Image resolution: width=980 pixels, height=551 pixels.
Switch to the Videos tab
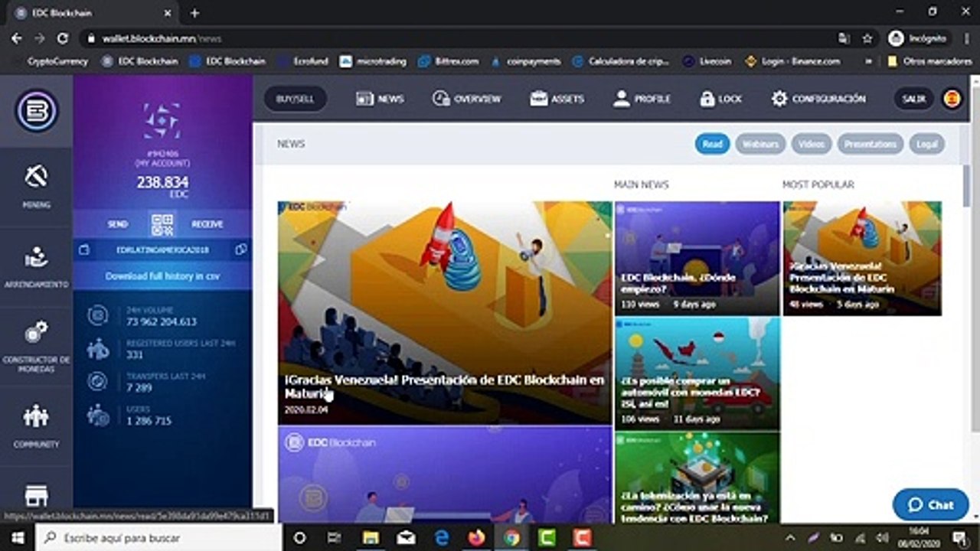tap(812, 144)
